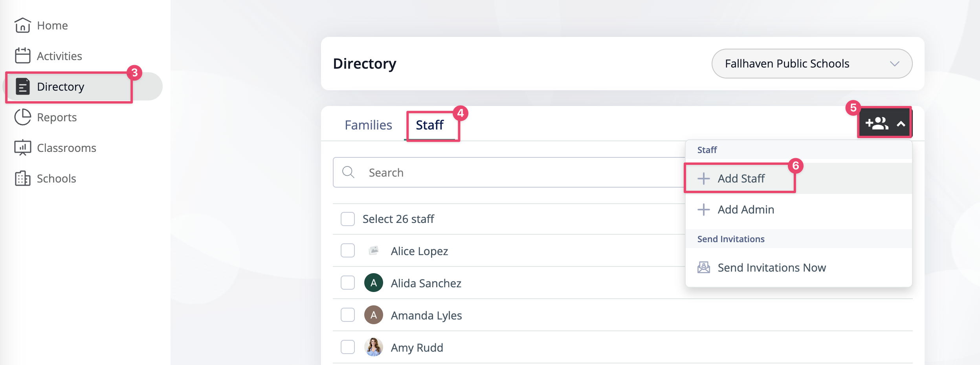Click the Home house icon in sidebar
980x365 pixels.
coord(22,26)
